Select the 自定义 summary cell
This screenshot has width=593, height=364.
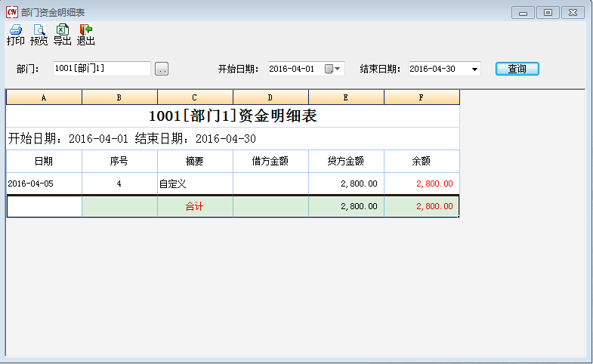point(195,184)
